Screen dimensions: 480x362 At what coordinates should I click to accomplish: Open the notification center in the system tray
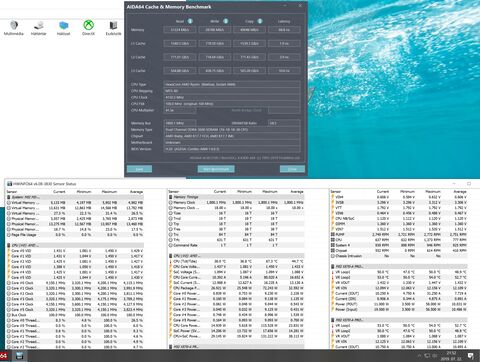coord(470,356)
